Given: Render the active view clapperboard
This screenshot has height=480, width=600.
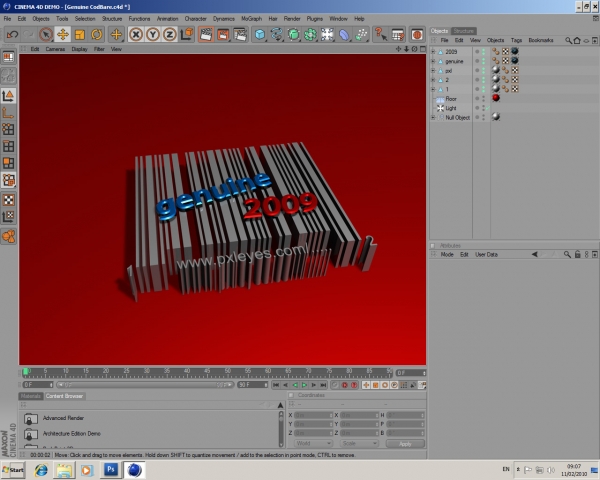Looking at the screenshot, I should coord(206,35).
